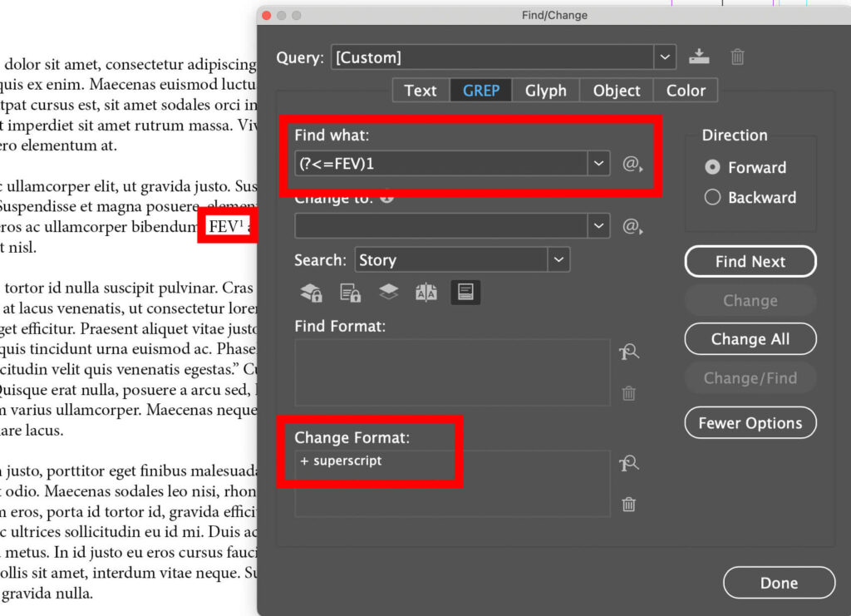This screenshot has height=616, width=851.
Task: Open the Query dropdown showing Custom
Action: click(665, 57)
